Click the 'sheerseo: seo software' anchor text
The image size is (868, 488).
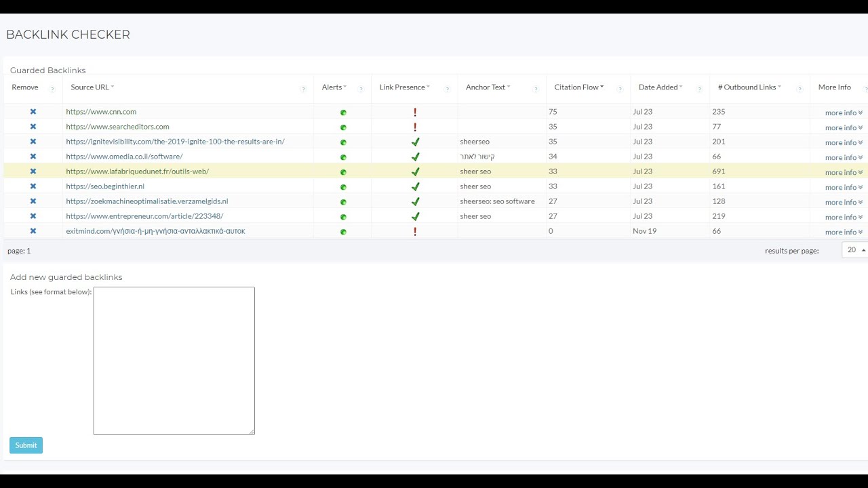point(497,201)
